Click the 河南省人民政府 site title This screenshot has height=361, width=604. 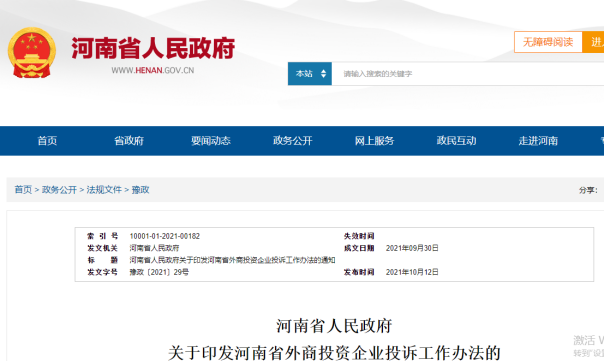click(x=153, y=48)
